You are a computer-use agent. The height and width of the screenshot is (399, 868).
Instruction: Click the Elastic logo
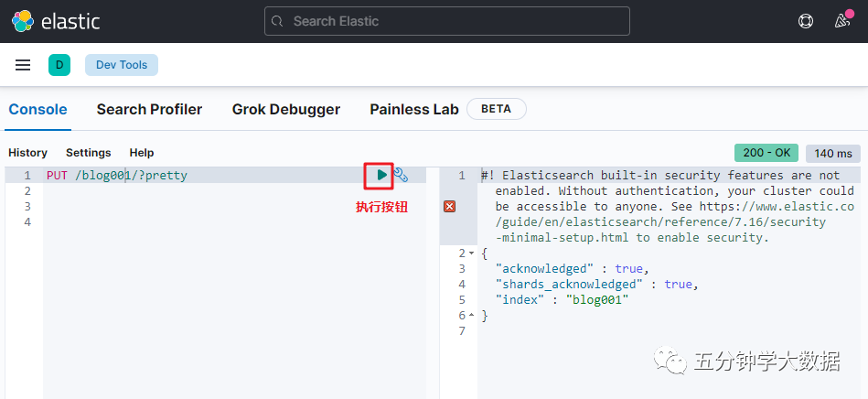57,21
